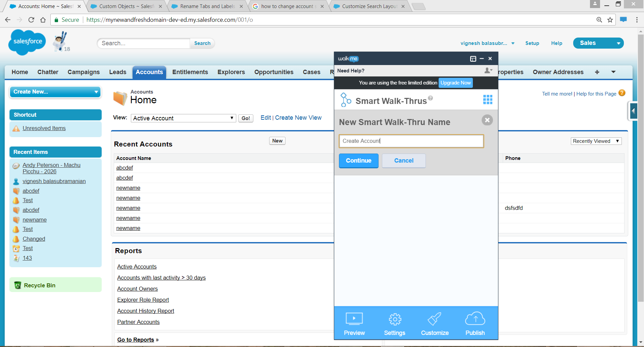Click Smart Walk-Thrus help question mark
This screenshot has width=644, height=347.
click(431, 98)
